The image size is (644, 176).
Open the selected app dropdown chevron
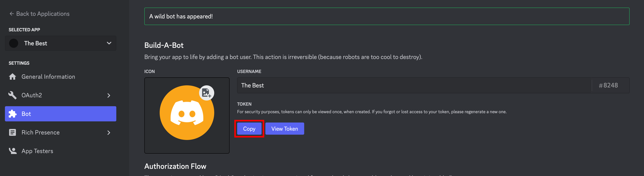[109, 43]
